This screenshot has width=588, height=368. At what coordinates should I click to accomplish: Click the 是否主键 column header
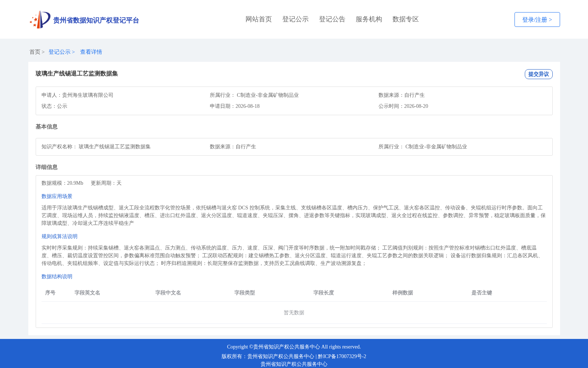point(482,293)
